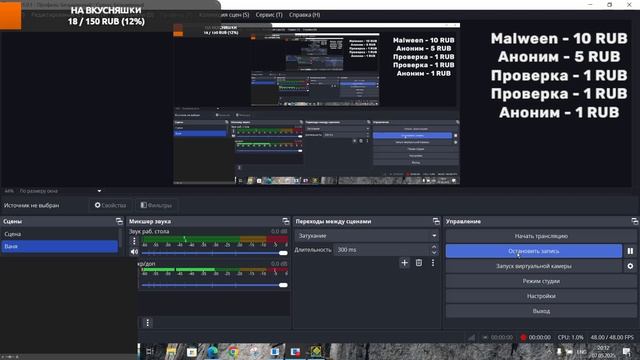Float the Управление dock panel
640x360 pixels.
click(634, 221)
